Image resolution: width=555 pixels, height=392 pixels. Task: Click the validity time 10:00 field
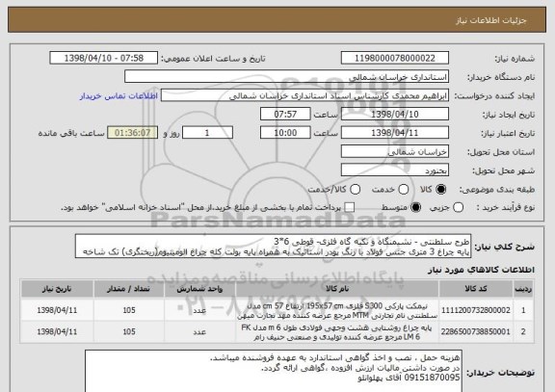[x=285, y=133]
